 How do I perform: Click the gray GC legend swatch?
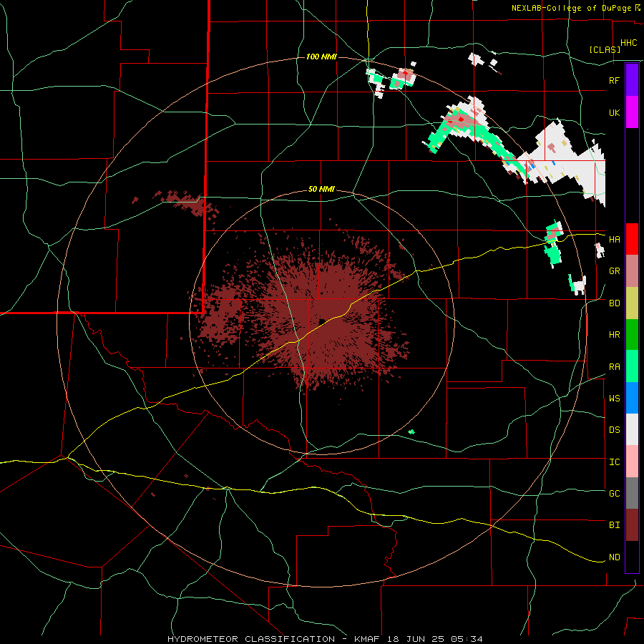[x=632, y=493]
